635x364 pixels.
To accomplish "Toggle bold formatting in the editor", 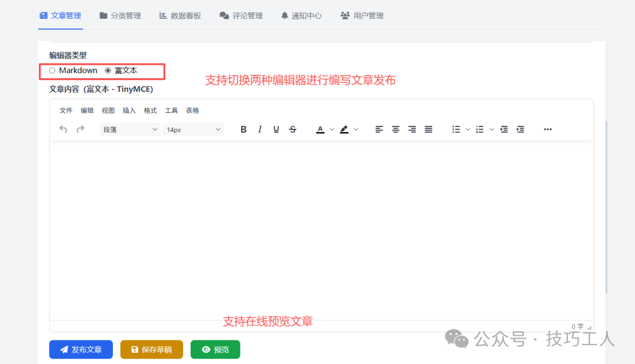I will [x=243, y=129].
